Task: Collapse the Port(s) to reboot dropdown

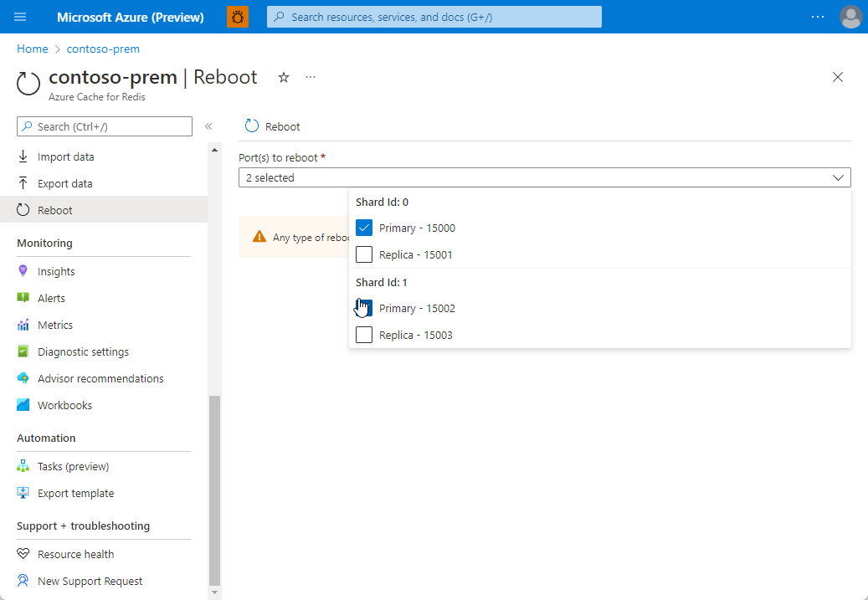Action: (838, 177)
